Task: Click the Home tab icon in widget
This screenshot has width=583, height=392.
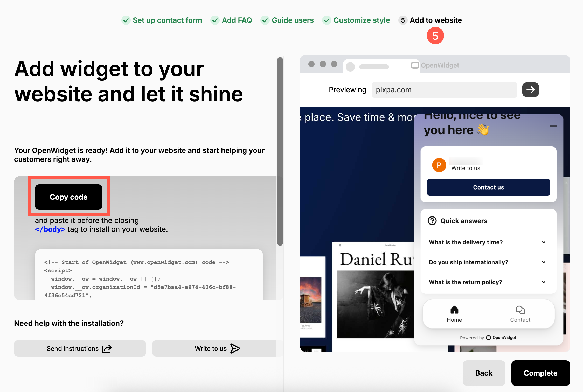Action: pyautogui.click(x=454, y=310)
